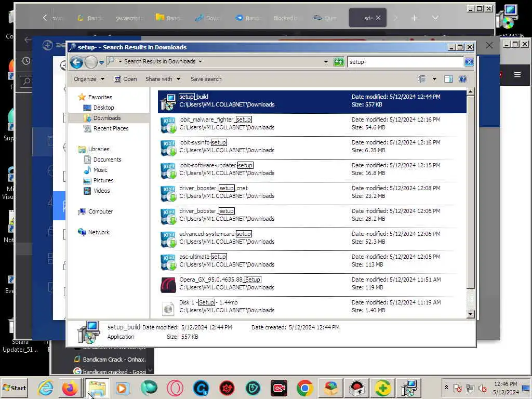
Task: Select iobit-sysinfo-setup file icon
Action: [x=168, y=148]
